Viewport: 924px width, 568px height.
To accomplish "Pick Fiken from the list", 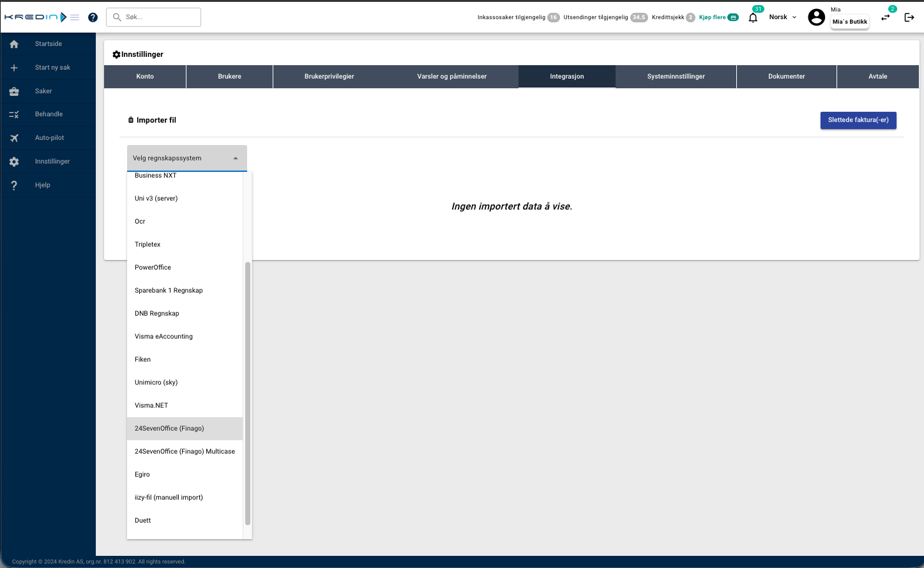I will [185, 360].
